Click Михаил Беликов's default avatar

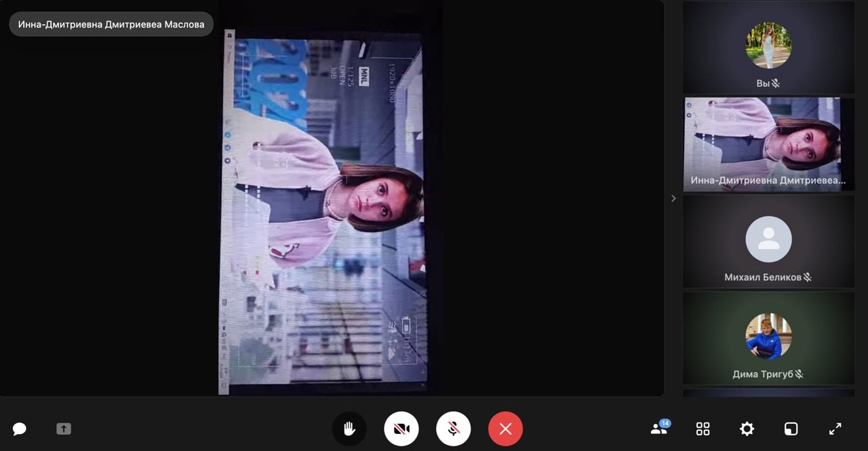click(x=768, y=239)
